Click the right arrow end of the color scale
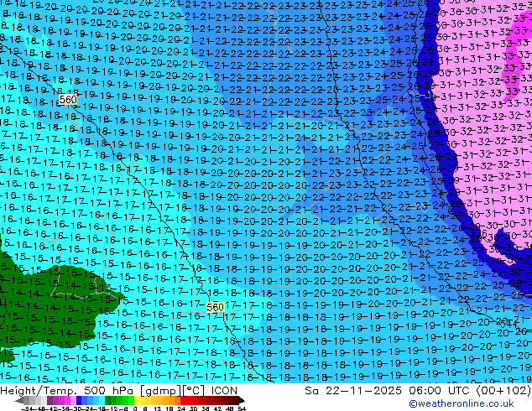Viewport: 532px width, 411px height. [x=242, y=401]
